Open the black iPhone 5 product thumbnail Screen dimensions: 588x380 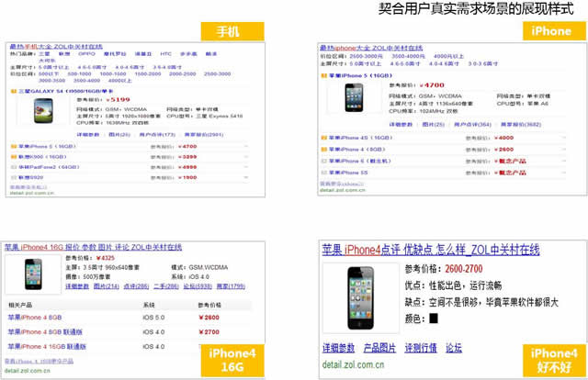pos(354,97)
